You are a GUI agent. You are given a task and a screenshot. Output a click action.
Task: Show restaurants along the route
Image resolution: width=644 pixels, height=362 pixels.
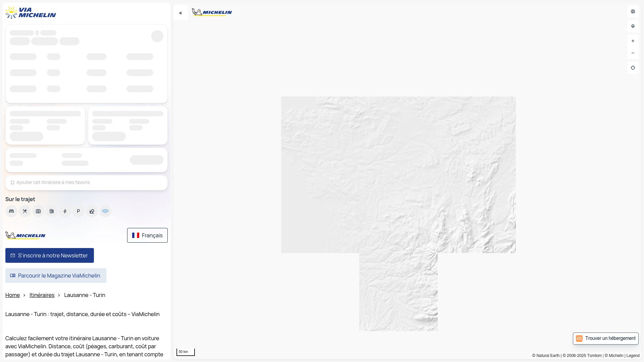(x=25, y=211)
